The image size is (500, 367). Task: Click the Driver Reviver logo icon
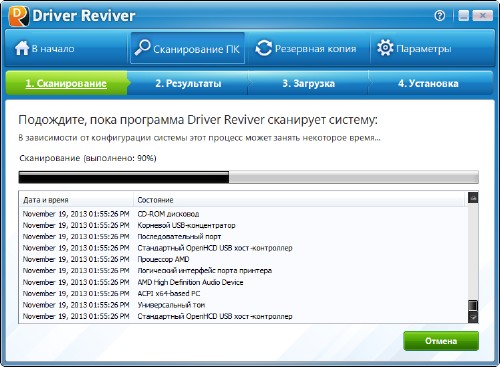(19, 16)
